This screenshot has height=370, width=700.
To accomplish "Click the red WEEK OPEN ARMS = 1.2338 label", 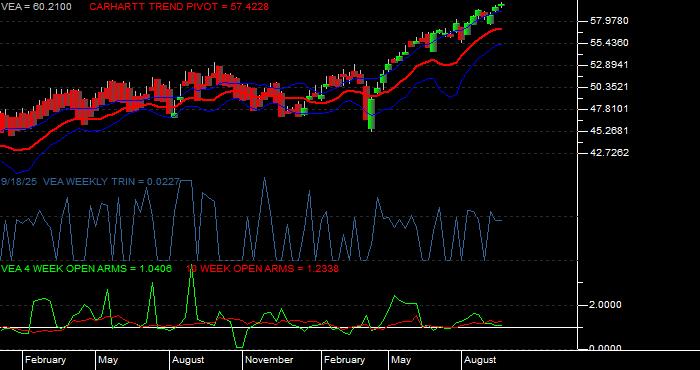I will 262,269.
